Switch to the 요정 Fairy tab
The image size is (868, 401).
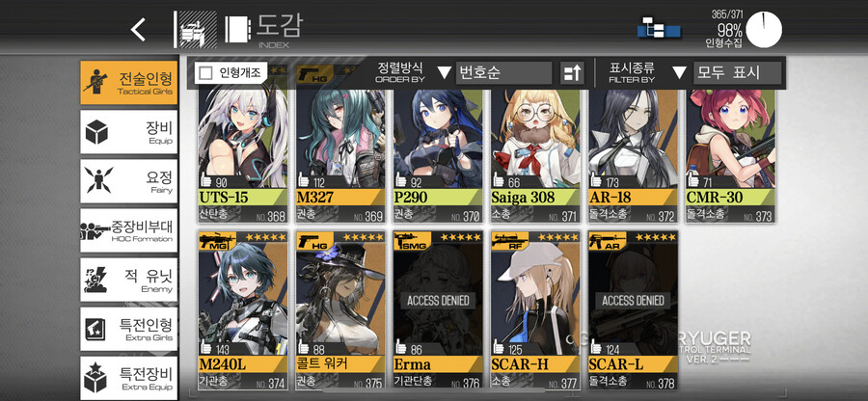(x=128, y=181)
